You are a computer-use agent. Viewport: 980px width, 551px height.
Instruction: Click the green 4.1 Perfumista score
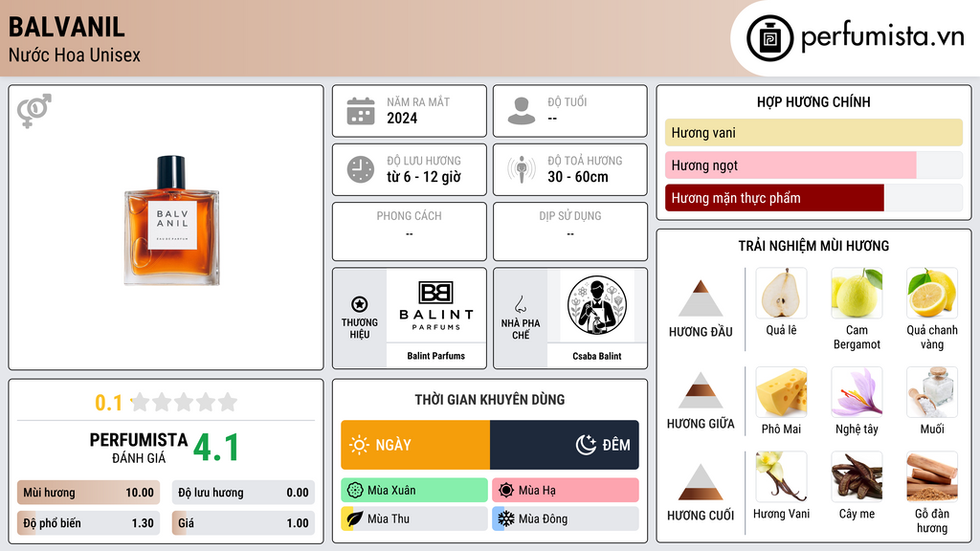tap(215, 448)
